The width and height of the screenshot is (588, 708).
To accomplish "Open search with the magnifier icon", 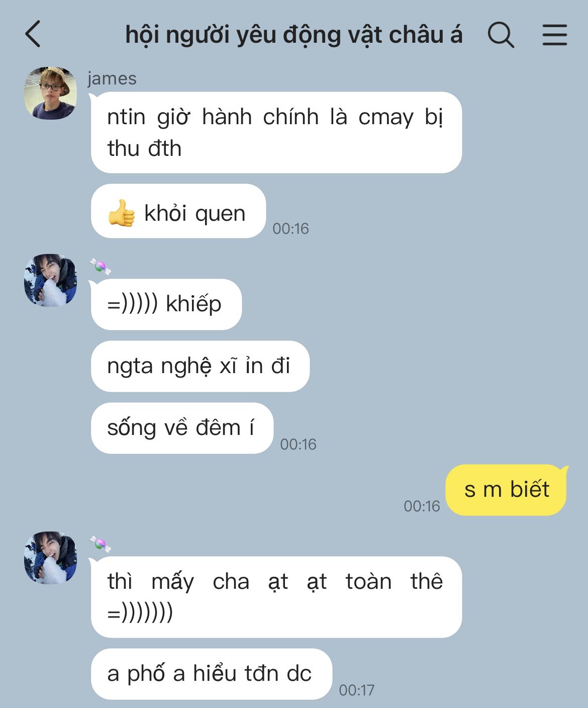I will click(x=501, y=35).
